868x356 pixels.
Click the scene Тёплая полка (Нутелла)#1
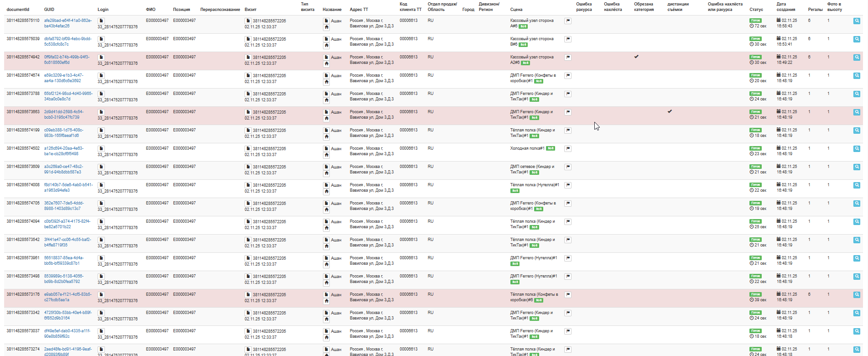pyautogui.click(x=535, y=185)
